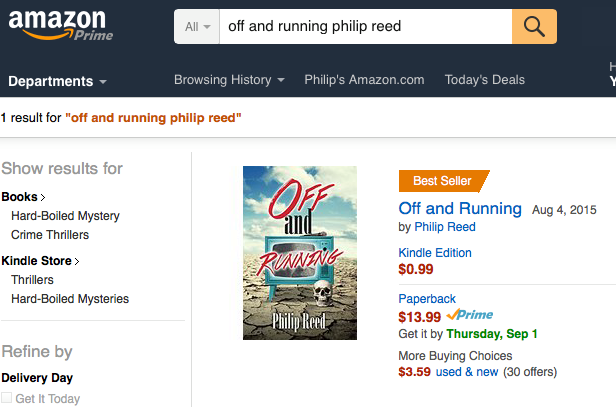Click the orange magnifying glass search button
Screen dimensions: 616x407
[x=534, y=26]
